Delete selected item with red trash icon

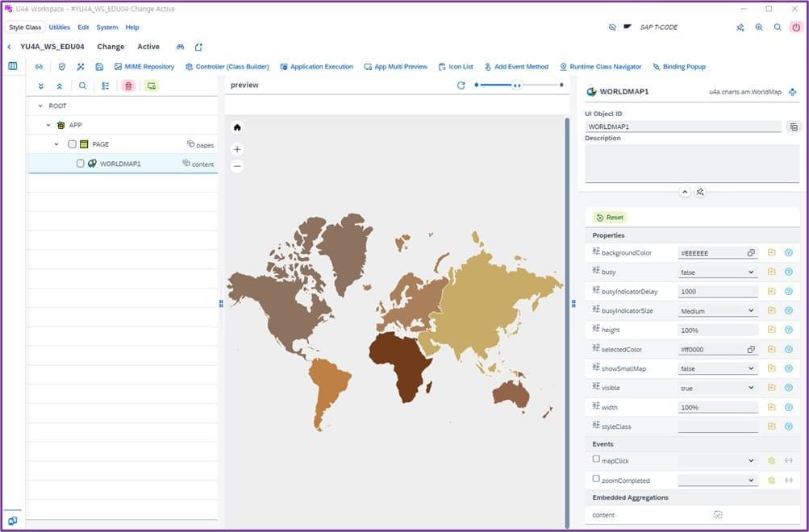tap(128, 86)
